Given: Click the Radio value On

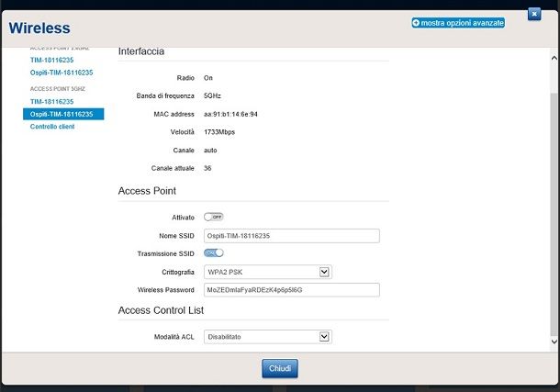Looking at the screenshot, I should coord(208,78).
